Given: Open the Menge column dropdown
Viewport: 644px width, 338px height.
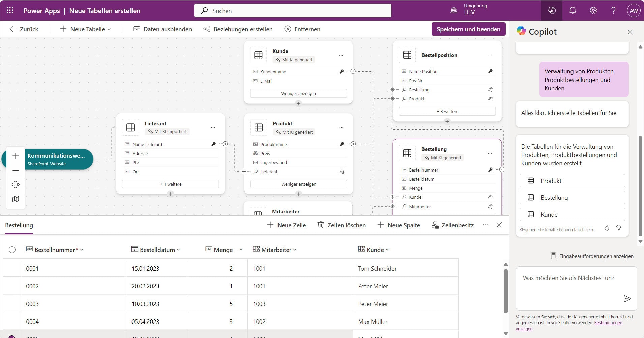Looking at the screenshot, I should (x=241, y=250).
